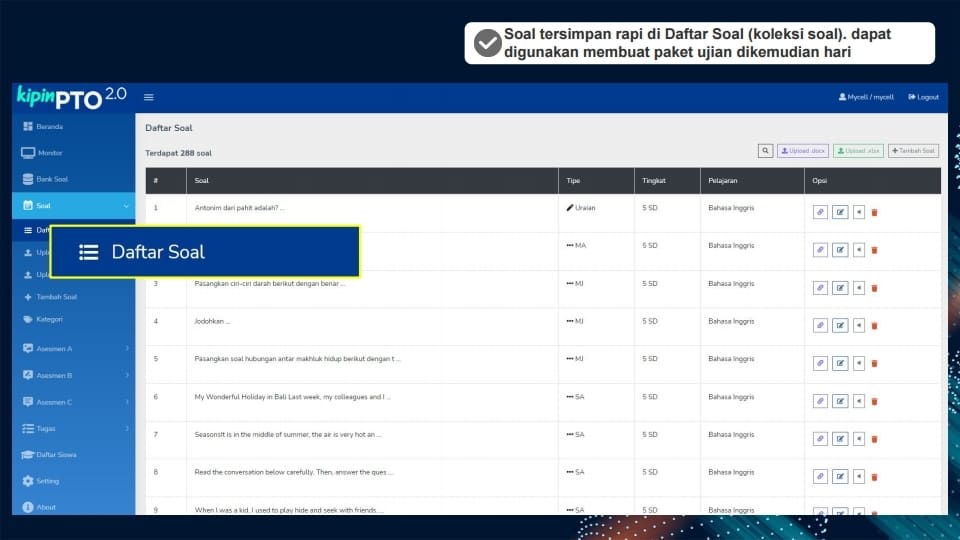The height and width of the screenshot is (540, 960).
Task: Toggle audio speaker for question 7
Action: click(x=858, y=439)
